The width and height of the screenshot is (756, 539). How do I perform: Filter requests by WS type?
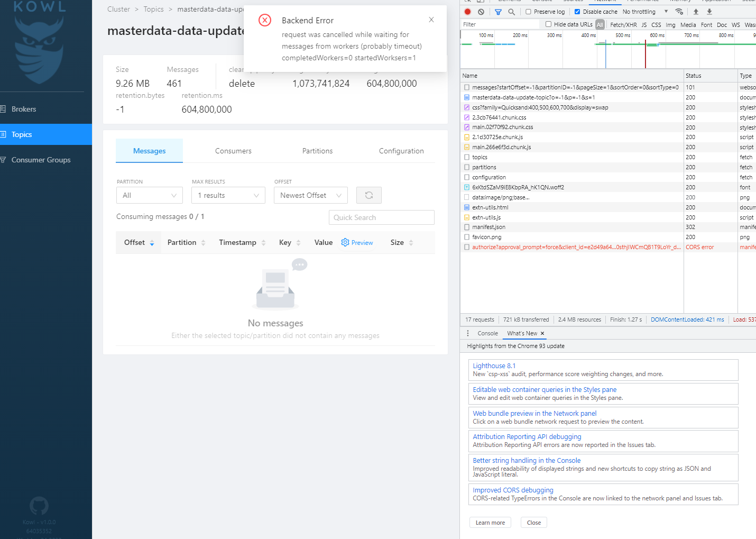(x=735, y=25)
